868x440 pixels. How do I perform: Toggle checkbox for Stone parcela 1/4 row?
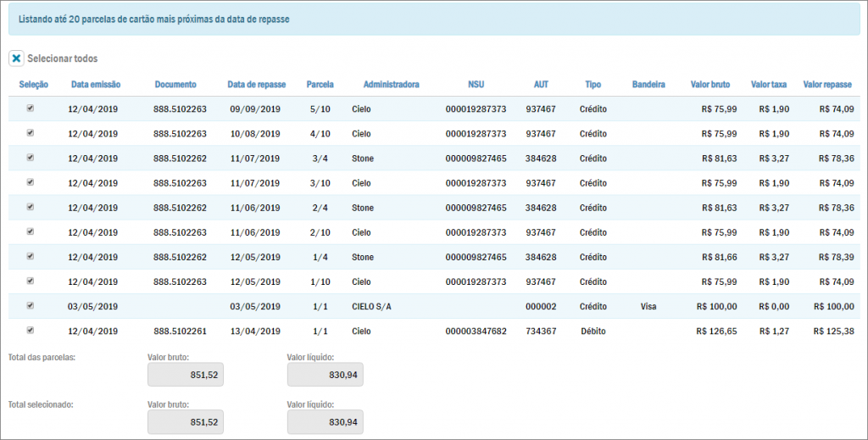point(31,256)
